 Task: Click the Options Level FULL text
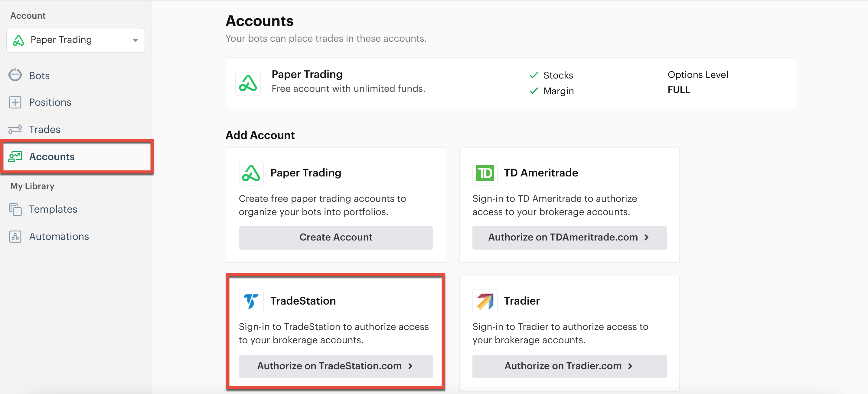click(x=678, y=89)
